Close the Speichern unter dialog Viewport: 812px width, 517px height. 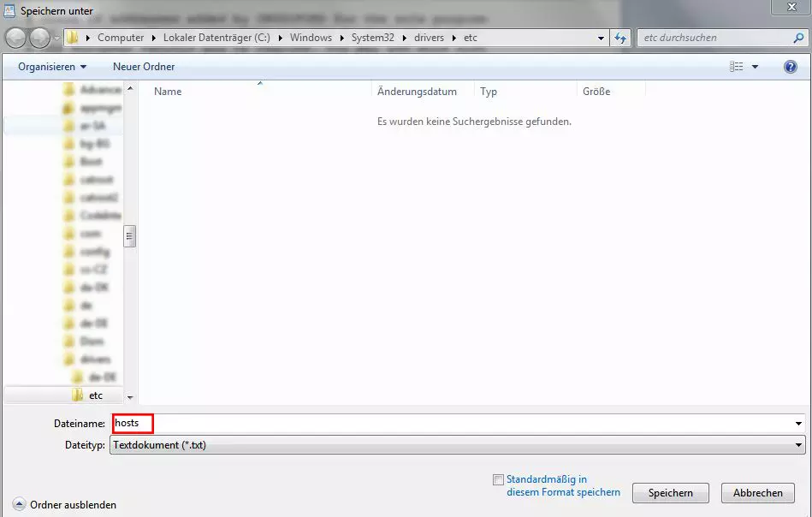(791, 7)
